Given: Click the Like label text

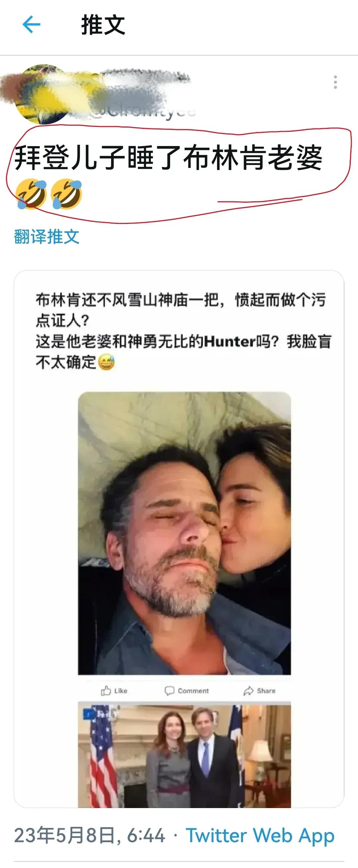Looking at the screenshot, I should coord(120,691).
